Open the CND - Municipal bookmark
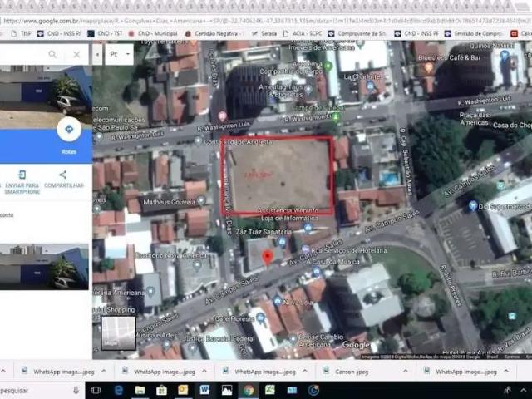This screenshot has height=399, width=532. pyautogui.click(x=153, y=33)
